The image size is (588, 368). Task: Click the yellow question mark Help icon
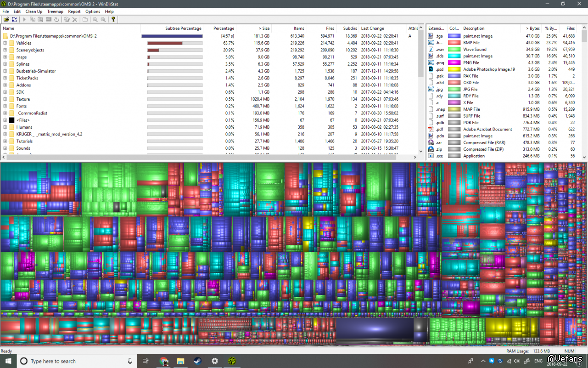113,19
